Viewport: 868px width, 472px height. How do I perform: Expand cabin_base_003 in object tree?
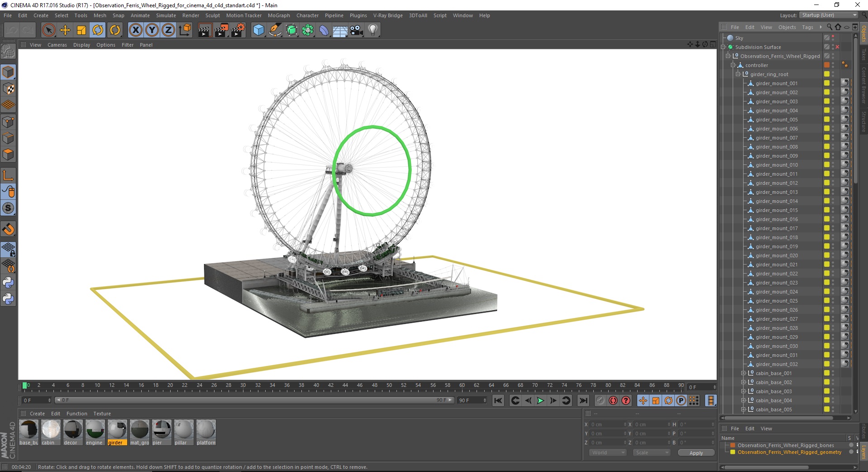click(x=743, y=391)
